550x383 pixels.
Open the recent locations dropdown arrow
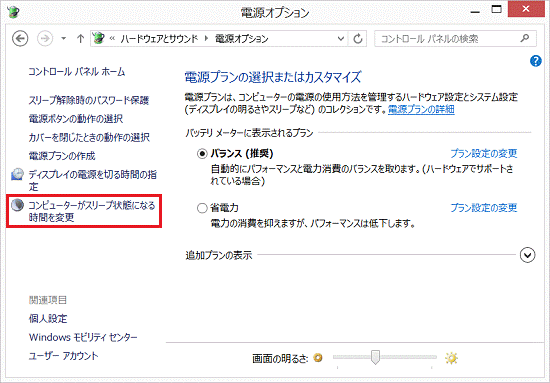click(x=63, y=38)
